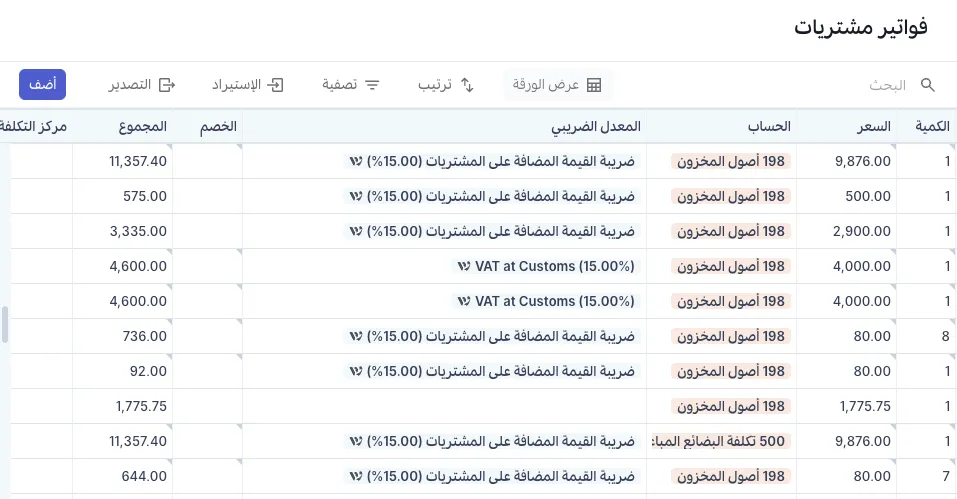Click 1,775.75 in the المجموع column

[x=123, y=406]
